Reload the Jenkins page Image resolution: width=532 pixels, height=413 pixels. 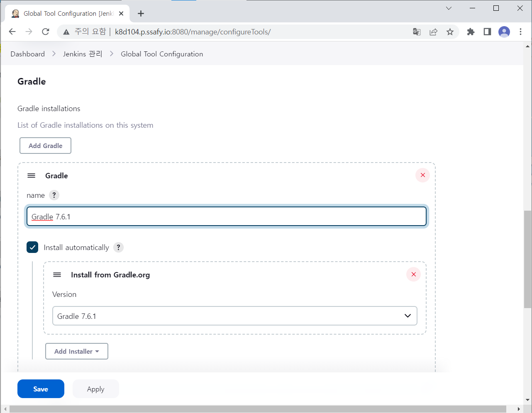pos(46,32)
